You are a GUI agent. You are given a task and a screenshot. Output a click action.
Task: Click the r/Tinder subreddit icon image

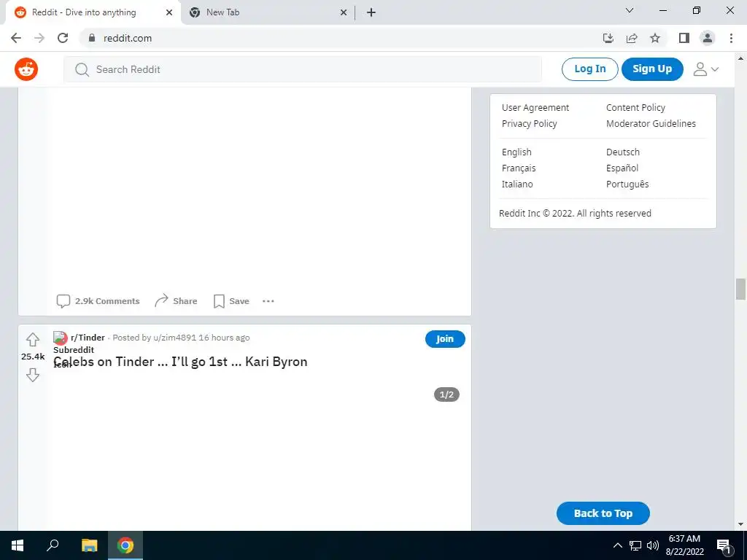pos(60,338)
